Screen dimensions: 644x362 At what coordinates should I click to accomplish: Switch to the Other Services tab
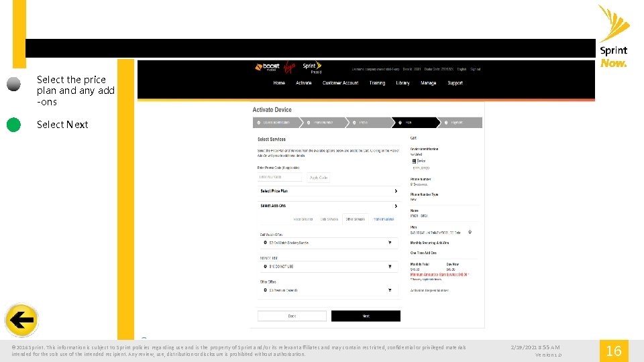(356, 219)
